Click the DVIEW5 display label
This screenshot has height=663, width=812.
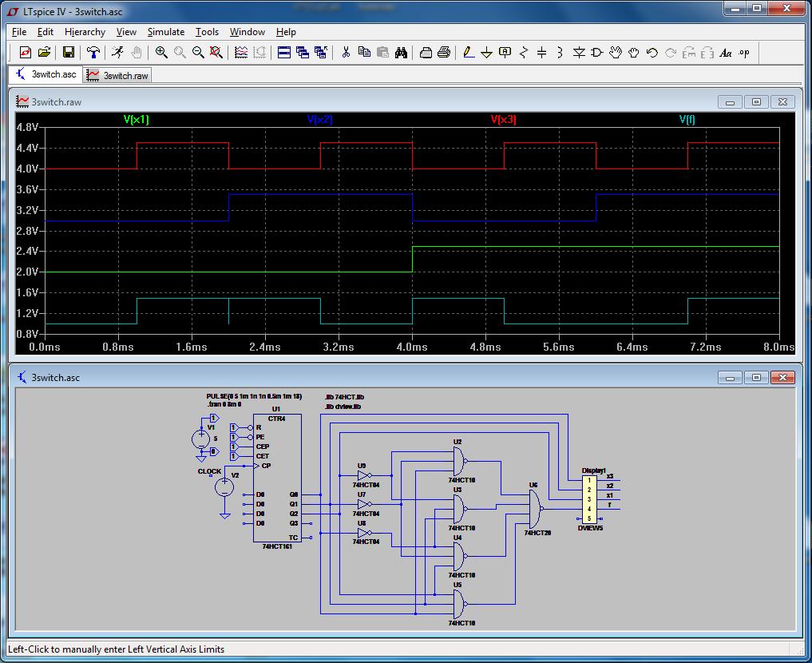tap(590, 528)
